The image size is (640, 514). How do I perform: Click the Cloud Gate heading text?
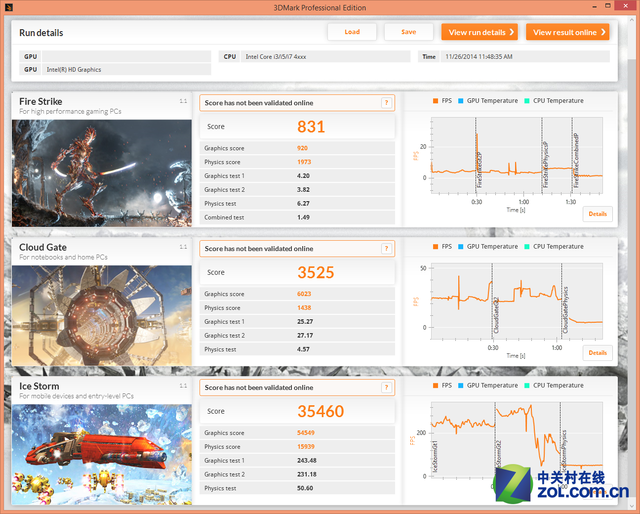[x=43, y=247]
